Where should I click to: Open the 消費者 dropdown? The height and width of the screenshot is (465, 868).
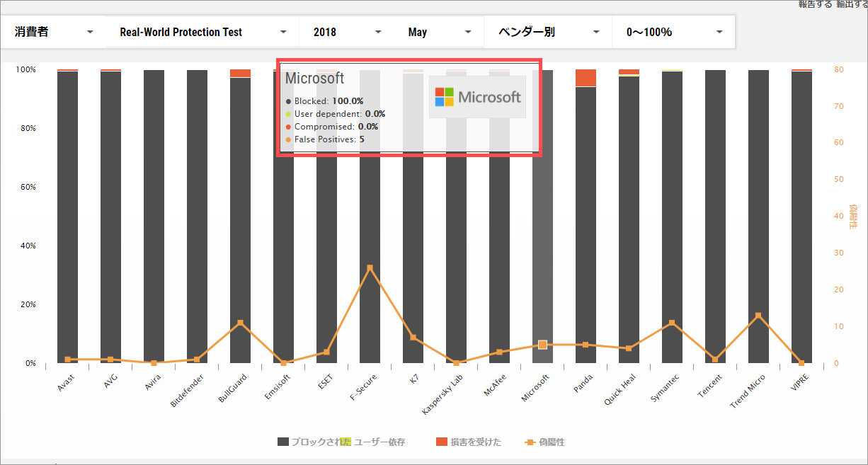(x=53, y=32)
